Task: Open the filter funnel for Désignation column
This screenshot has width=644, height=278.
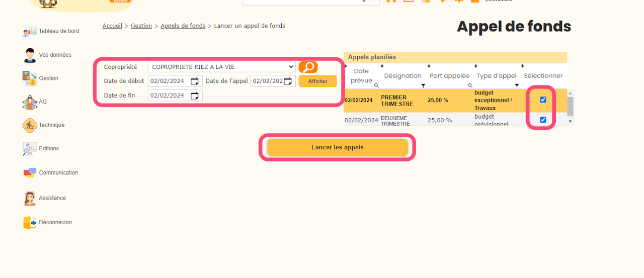Action: pyautogui.click(x=423, y=85)
